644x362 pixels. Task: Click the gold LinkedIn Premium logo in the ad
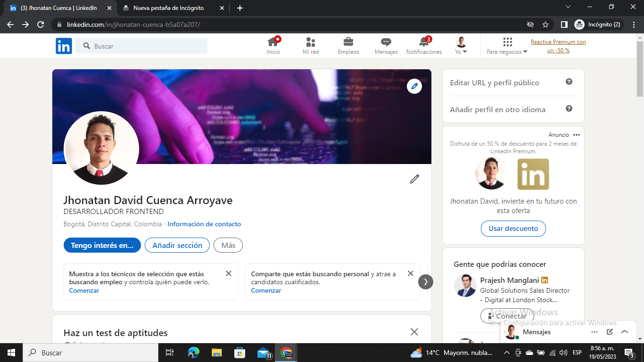click(x=533, y=174)
